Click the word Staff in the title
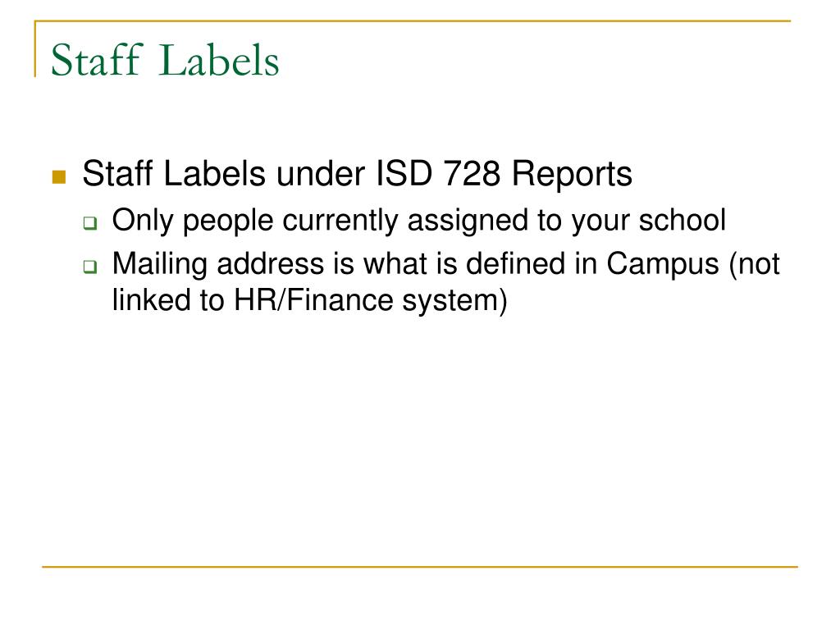The image size is (840, 630). tap(97, 60)
